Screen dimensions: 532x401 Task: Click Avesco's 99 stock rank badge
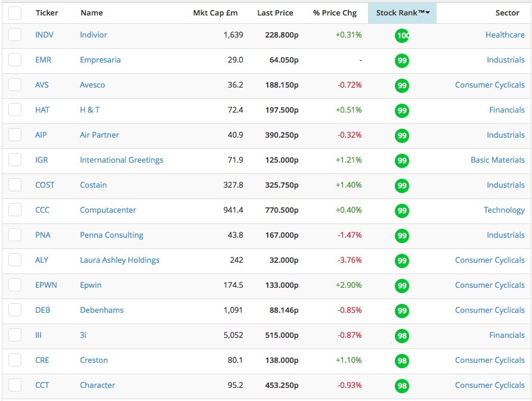click(x=402, y=86)
